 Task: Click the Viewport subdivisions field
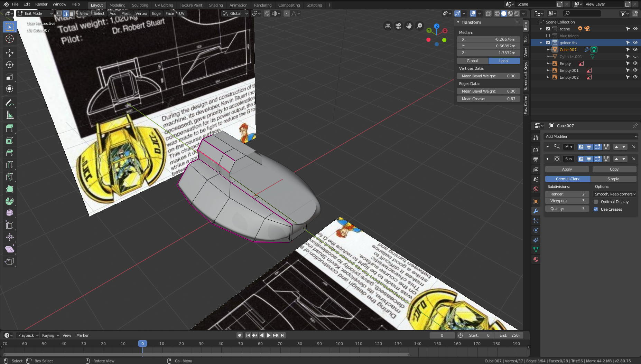click(567, 201)
